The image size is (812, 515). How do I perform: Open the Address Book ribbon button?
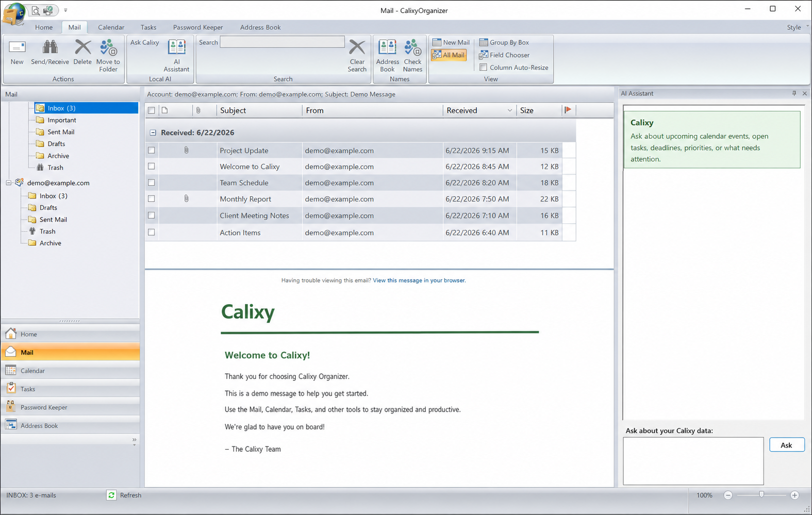(x=387, y=56)
